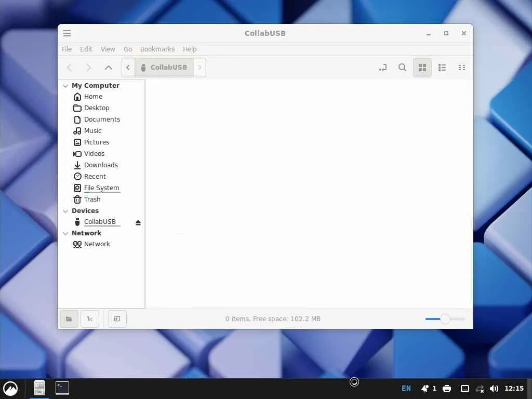Open the Go menu
532x399 pixels.
click(x=128, y=49)
